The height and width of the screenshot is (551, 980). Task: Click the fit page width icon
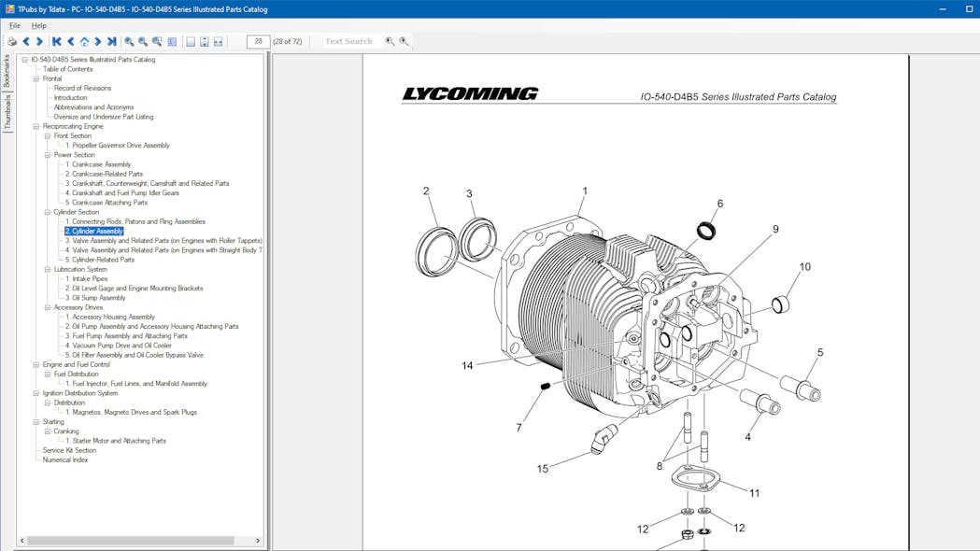218,41
